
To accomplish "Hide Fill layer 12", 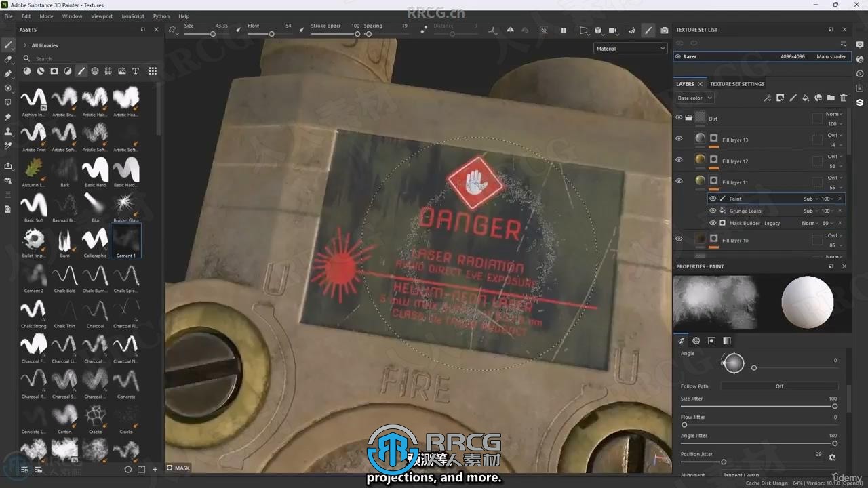I will click(679, 160).
